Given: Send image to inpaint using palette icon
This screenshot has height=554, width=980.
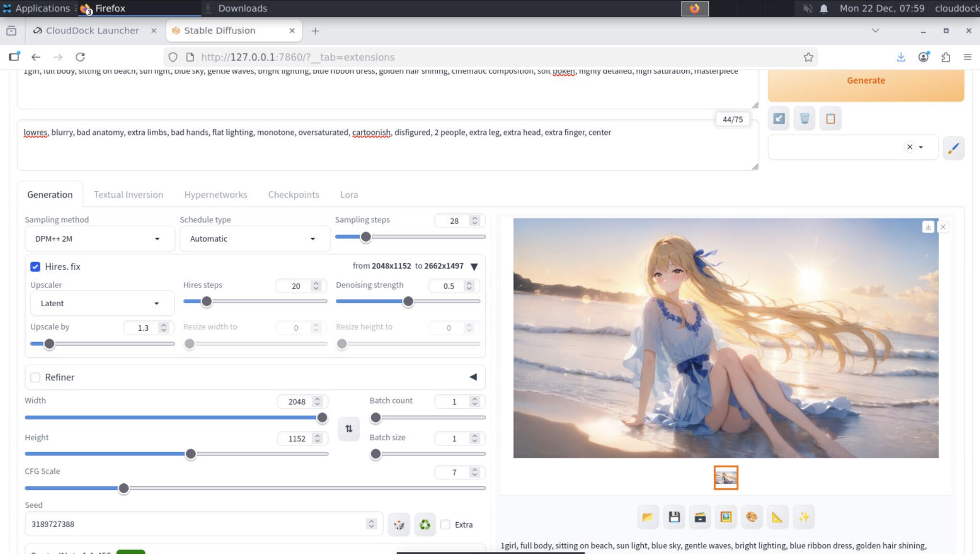Looking at the screenshot, I should coord(752,517).
